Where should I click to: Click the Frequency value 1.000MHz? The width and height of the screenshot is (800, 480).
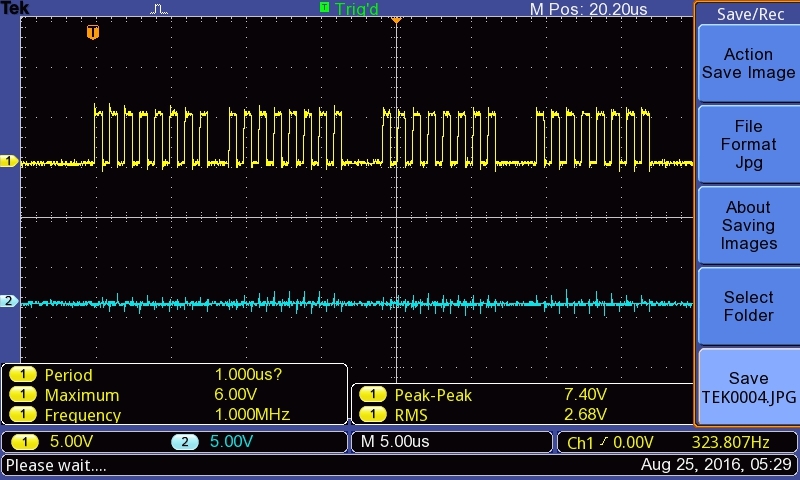click(252, 414)
